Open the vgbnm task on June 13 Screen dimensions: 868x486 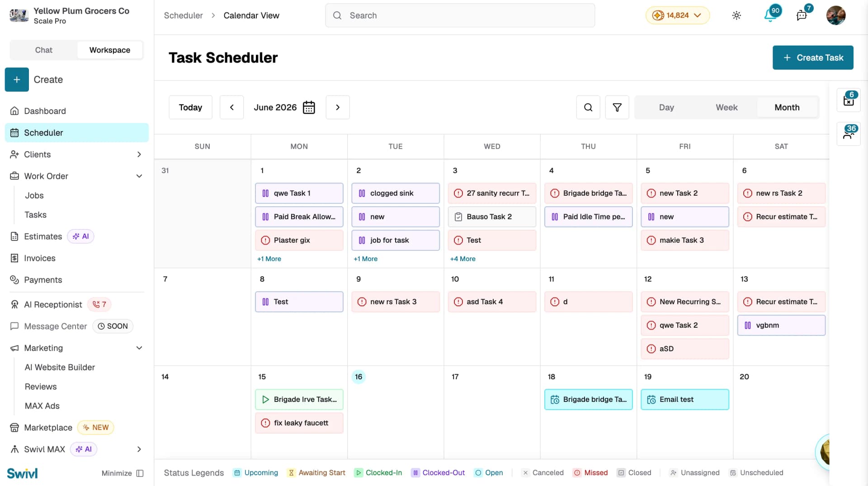click(781, 326)
